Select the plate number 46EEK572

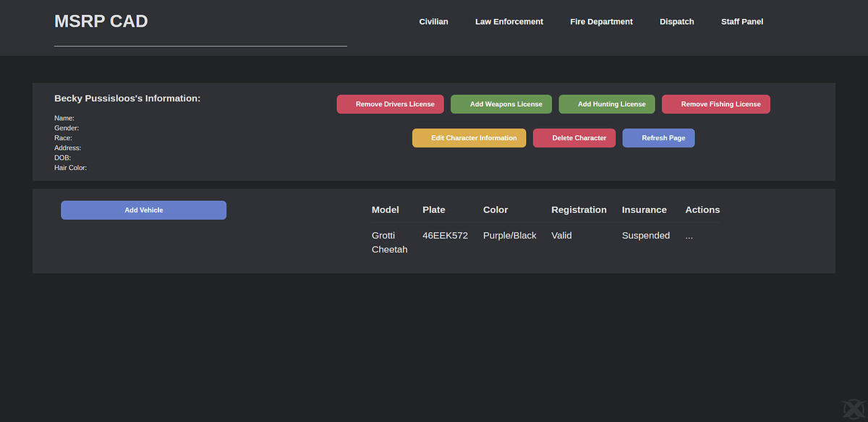pyautogui.click(x=446, y=236)
